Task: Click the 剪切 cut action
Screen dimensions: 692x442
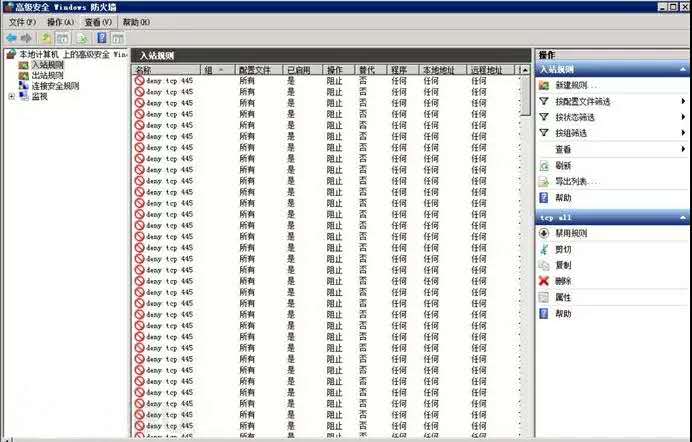Action: click(563, 249)
